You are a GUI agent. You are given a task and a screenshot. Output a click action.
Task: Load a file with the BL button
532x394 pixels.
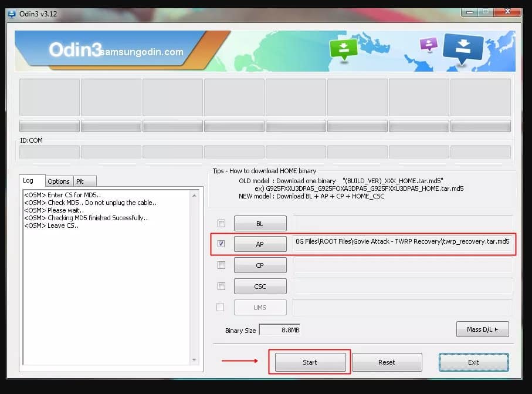(260, 224)
